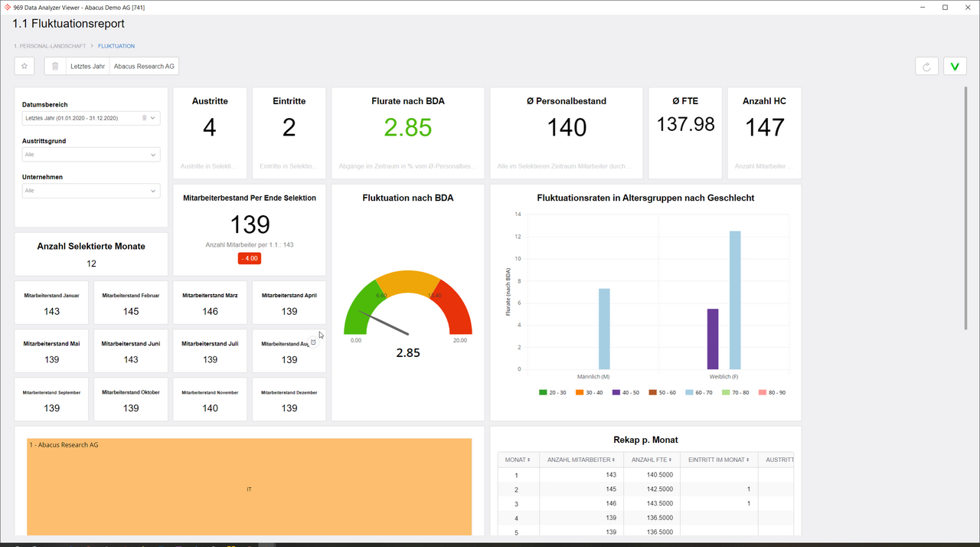Click the Abacus Research AG filter chip
Image resolution: width=980 pixels, height=547 pixels.
(x=144, y=67)
